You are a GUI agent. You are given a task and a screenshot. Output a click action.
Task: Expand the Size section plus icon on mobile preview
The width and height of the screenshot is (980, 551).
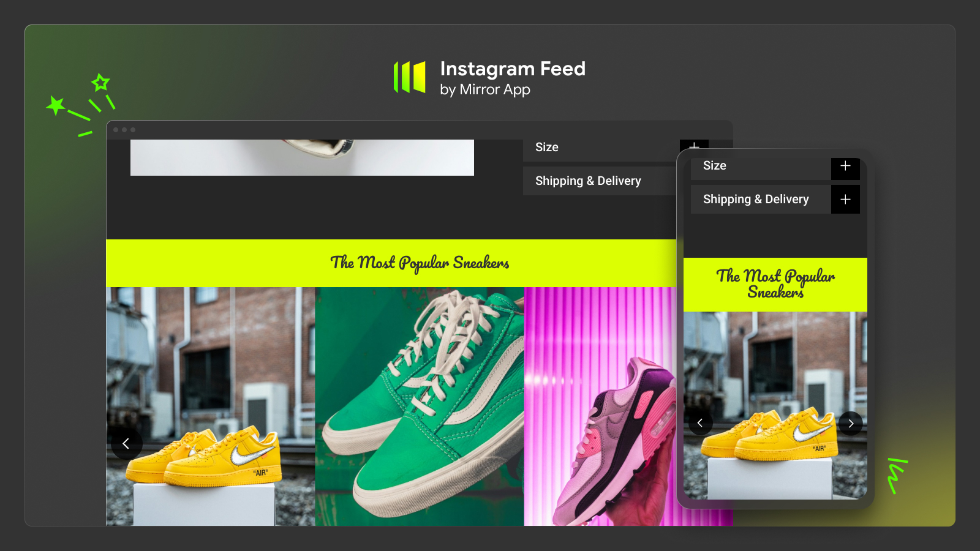[x=845, y=167]
